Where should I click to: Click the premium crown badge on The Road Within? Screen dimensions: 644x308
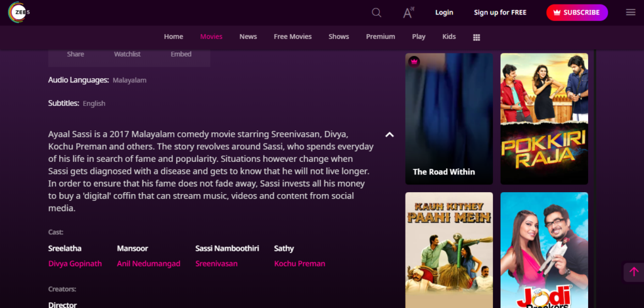414,62
